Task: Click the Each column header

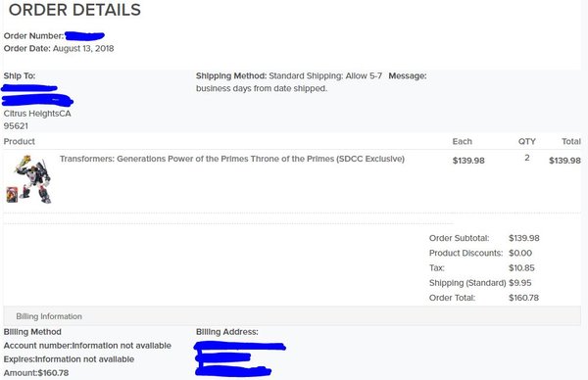Action: 462,141
